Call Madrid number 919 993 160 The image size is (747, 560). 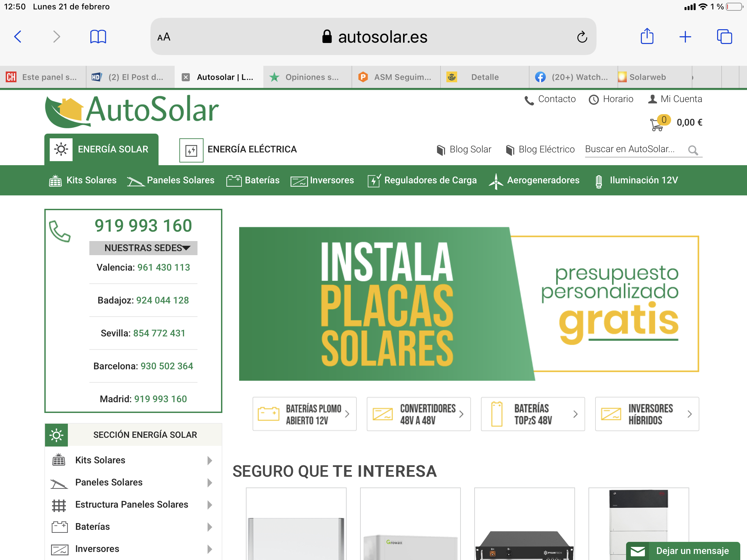click(x=161, y=399)
